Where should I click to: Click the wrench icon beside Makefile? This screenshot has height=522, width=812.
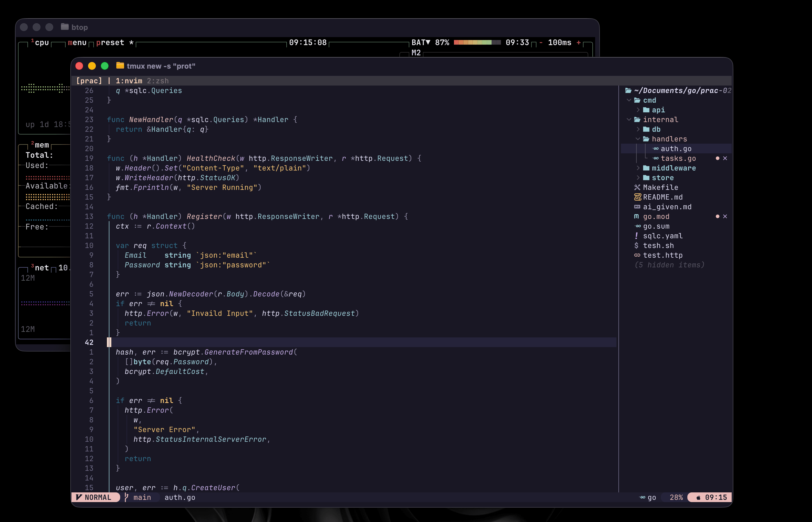[x=638, y=187]
